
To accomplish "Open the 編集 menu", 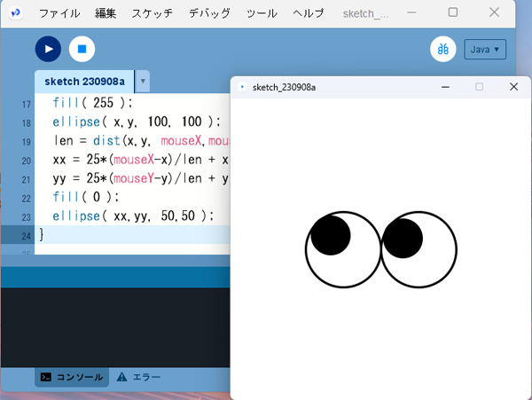I will point(106,13).
